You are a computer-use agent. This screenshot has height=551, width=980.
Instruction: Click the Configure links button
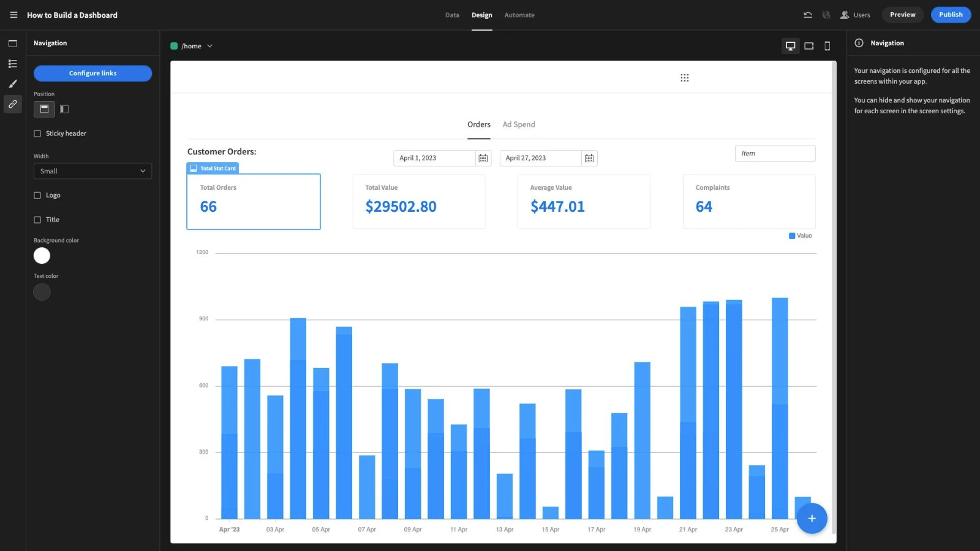click(x=92, y=73)
